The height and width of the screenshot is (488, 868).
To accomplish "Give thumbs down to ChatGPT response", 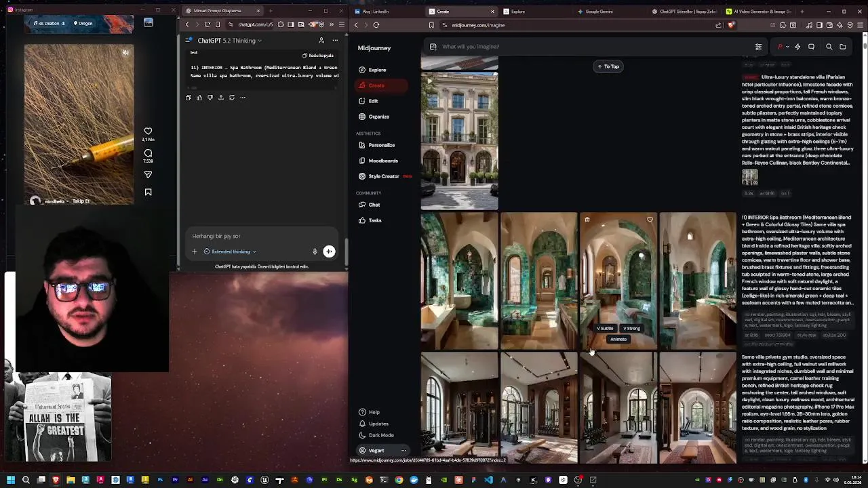I will click(210, 98).
